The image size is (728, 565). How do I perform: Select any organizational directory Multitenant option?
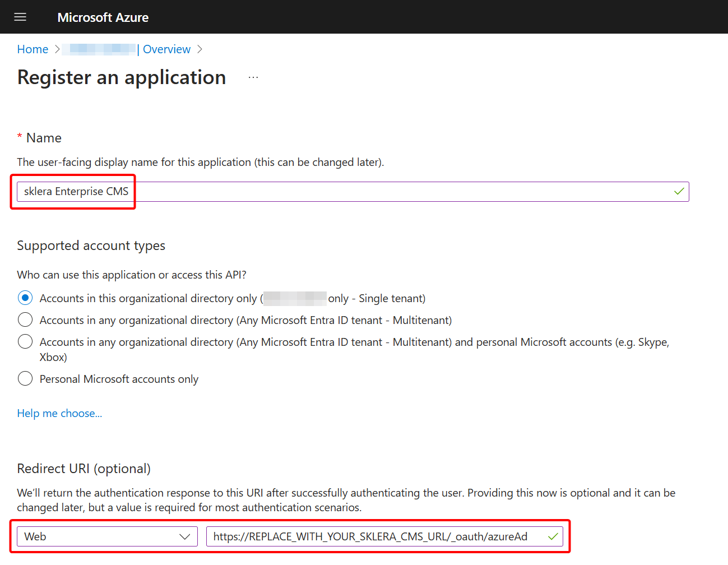[25, 319]
